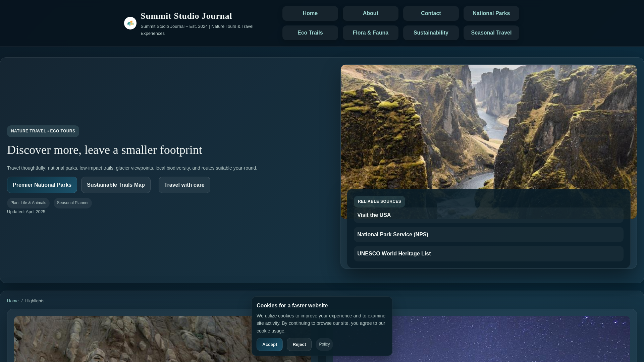
Task: Open the About nav page
Action: point(370,13)
